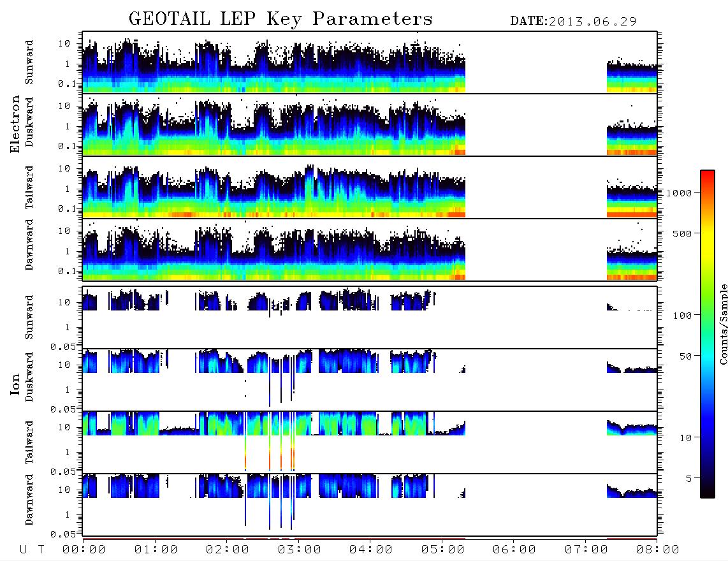The image size is (728, 561).
Task: Click the '00:00' time tick label
Action: 84,550
